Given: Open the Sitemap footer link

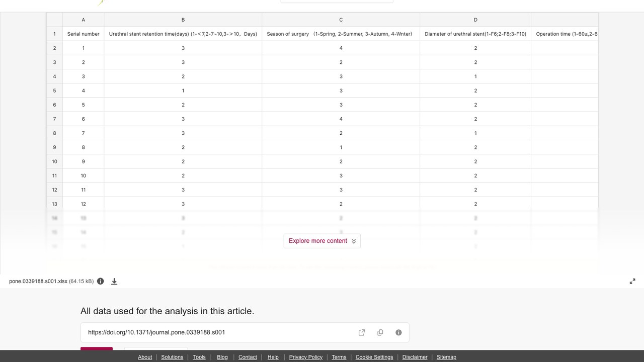Looking at the screenshot, I should coord(446,357).
